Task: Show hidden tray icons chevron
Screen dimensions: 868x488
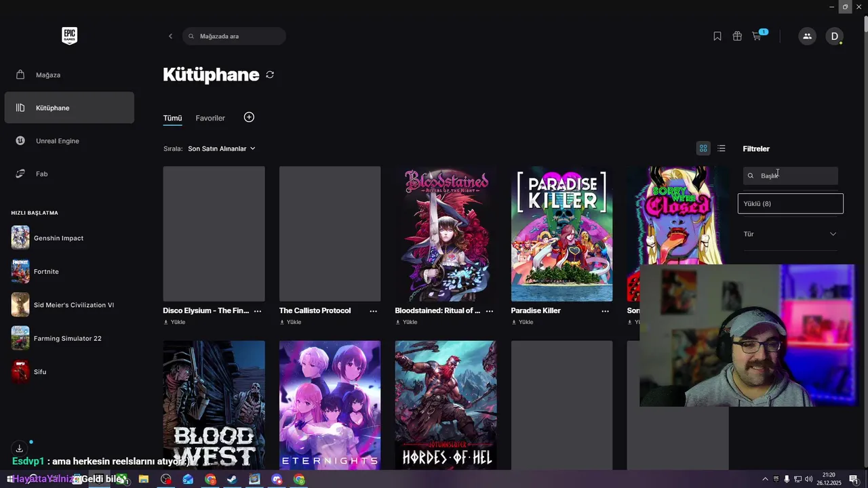Action: [765, 479]
